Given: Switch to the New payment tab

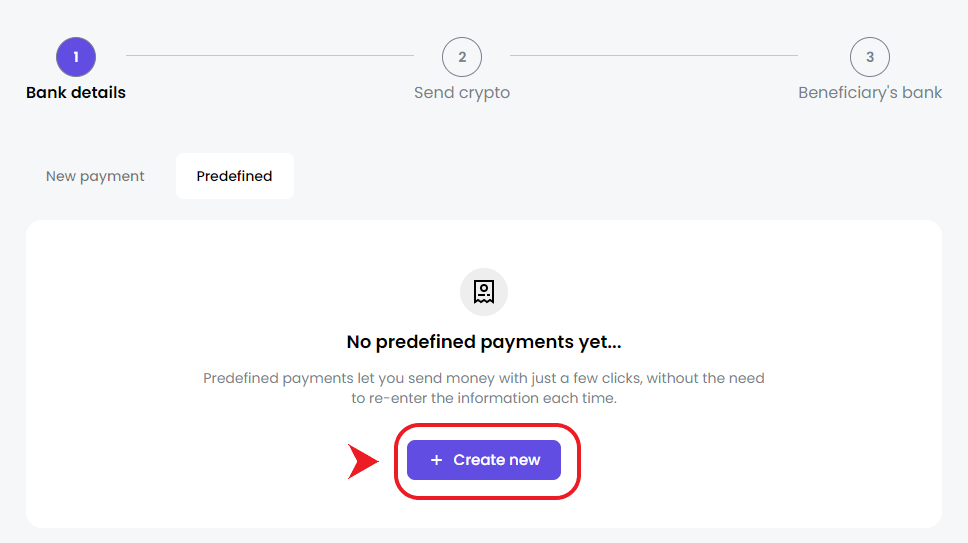Looking at the screenshot, I should click(x=95, y=176).
